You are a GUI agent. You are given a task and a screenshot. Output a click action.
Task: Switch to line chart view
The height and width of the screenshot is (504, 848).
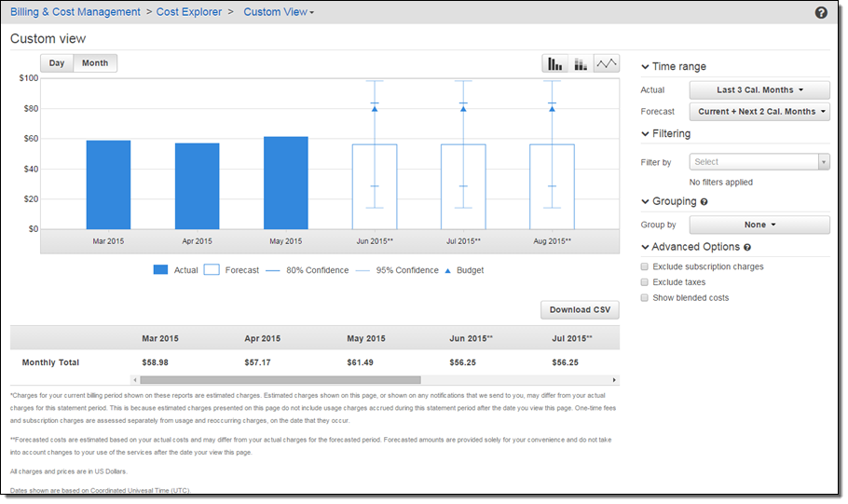[607, 64]
